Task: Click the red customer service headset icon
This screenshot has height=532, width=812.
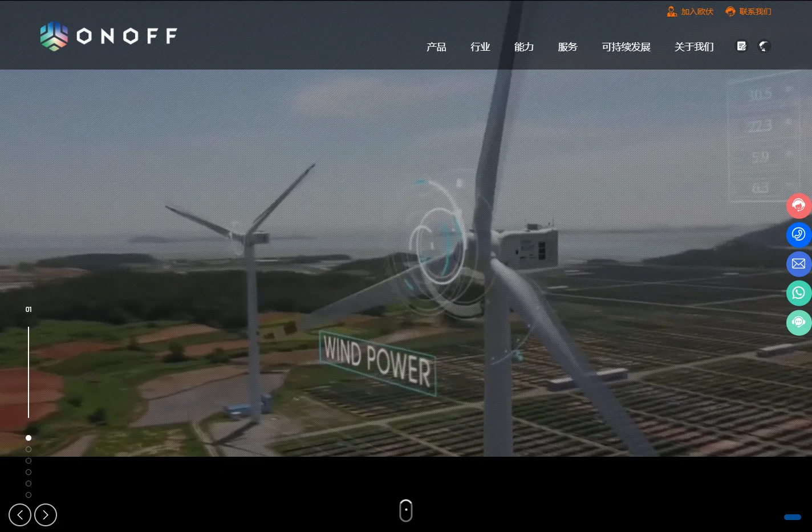Action: [x=799, y=206]
